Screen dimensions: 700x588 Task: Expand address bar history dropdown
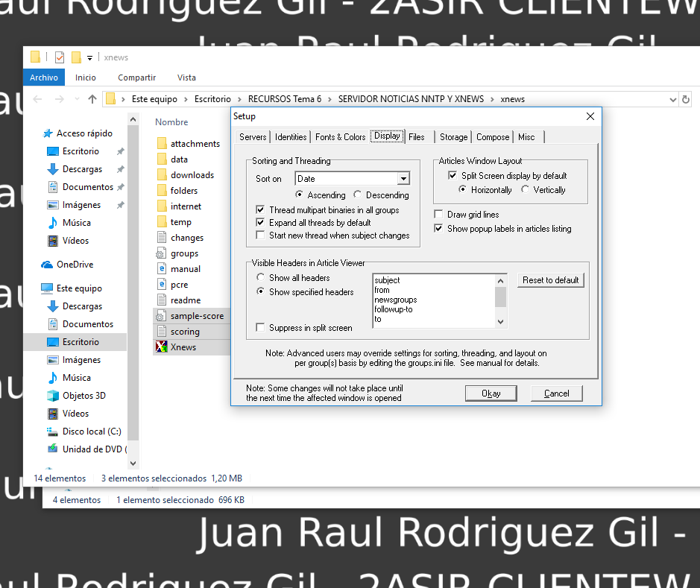point(672,99)
